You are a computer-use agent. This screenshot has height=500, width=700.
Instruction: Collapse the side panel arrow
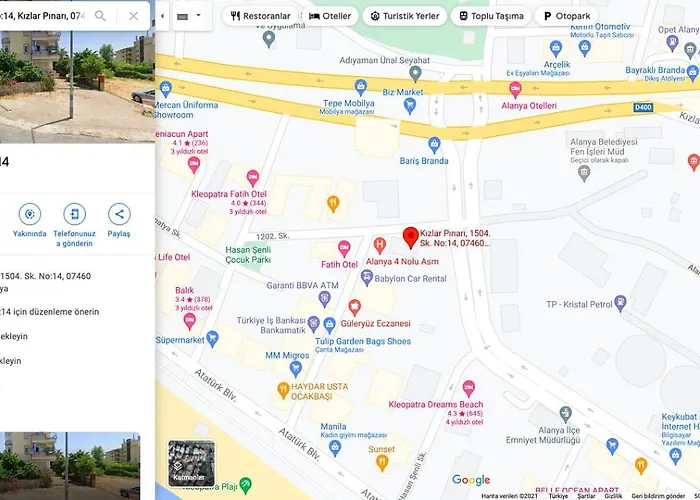pyautogui.click(x=162, y=16)
